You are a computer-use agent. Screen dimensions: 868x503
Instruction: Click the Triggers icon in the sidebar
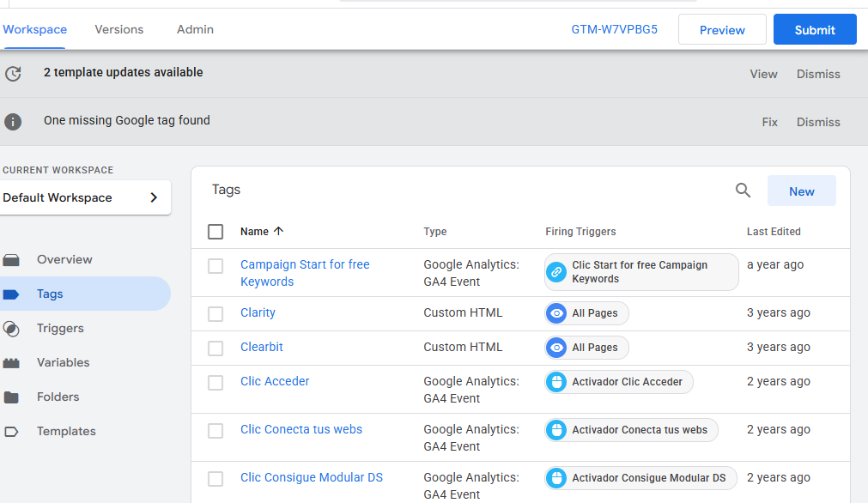[12, 329]
